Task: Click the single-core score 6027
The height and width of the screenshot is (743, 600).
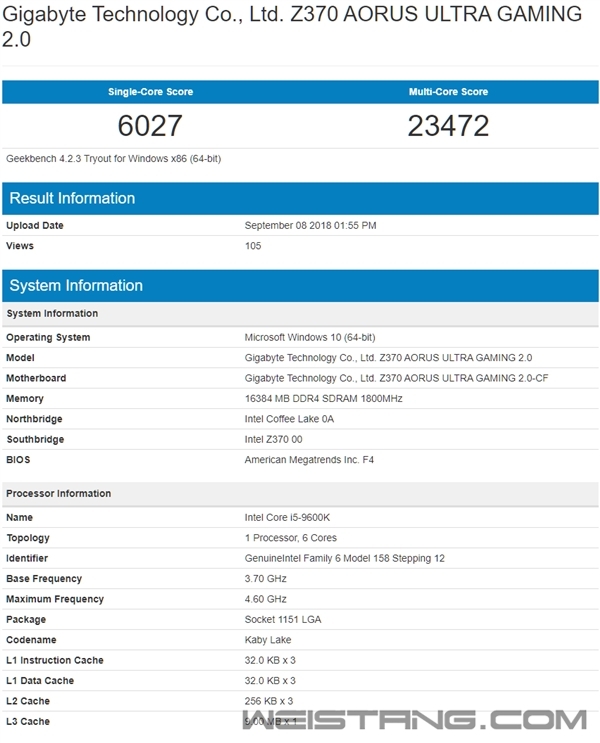Action: [x=150, y=126]
